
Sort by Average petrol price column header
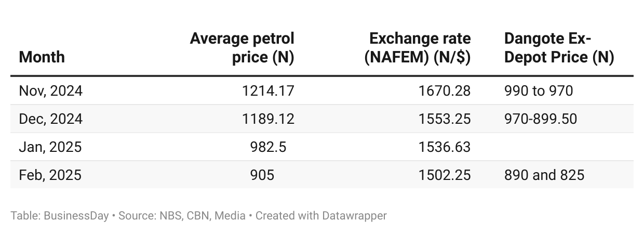(242, 48)
